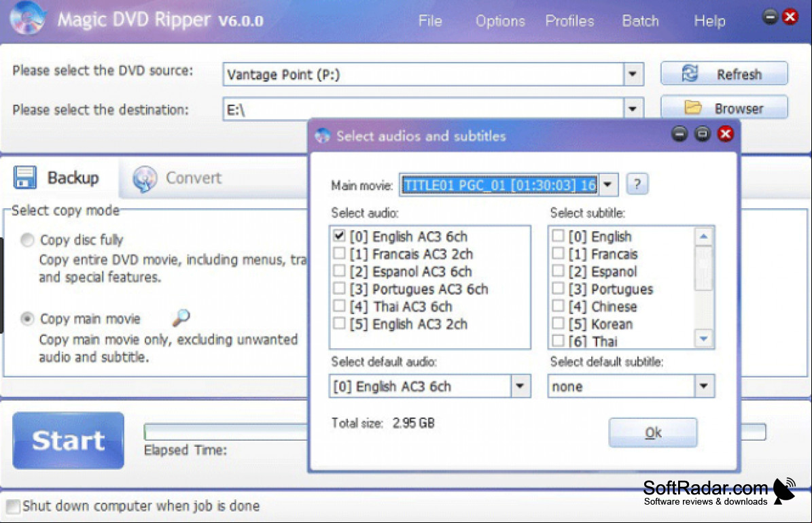The image size is (812, 523).
Task: Check the [4] Chinese subtitle
Action: [x=558, y=306]
